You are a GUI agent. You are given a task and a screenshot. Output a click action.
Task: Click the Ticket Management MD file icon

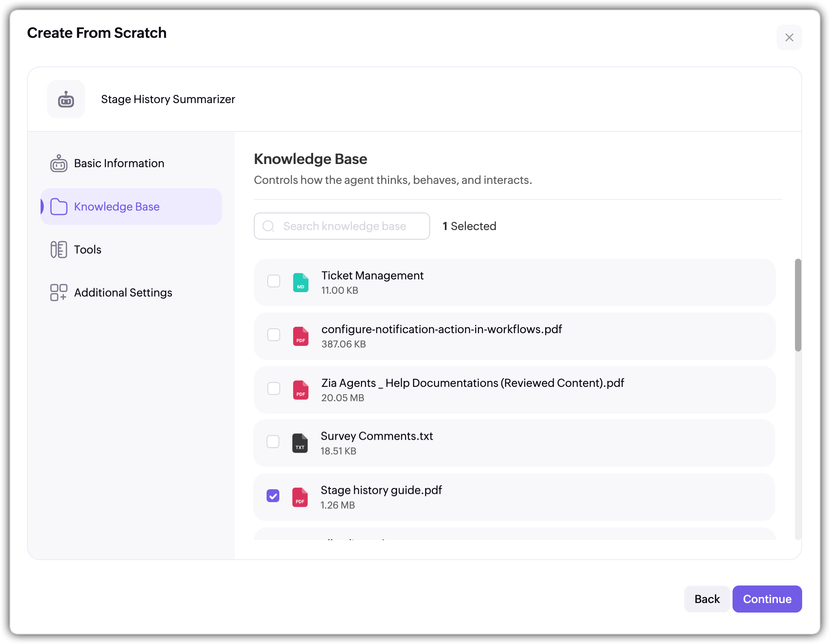pyautogui.click(x=301, y=283)
